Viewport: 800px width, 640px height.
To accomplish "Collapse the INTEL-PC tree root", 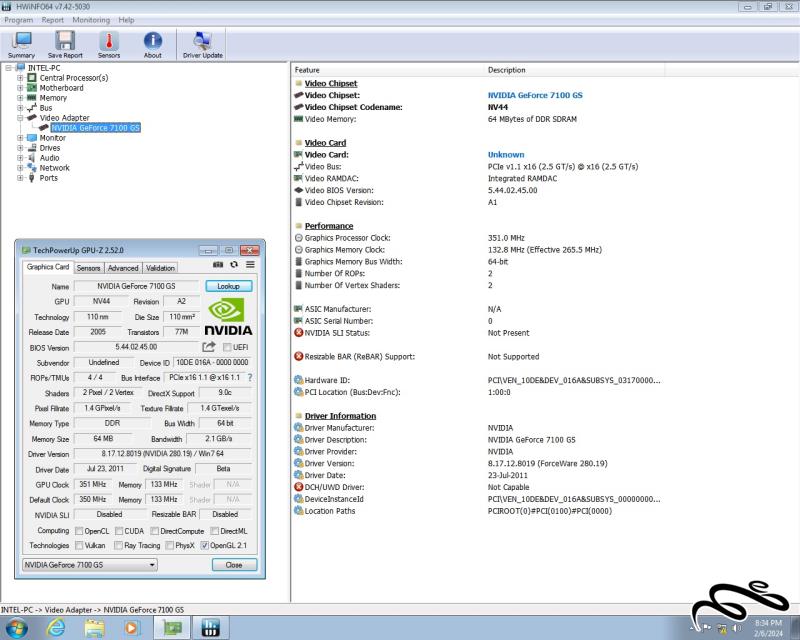I will pos(9,68).
